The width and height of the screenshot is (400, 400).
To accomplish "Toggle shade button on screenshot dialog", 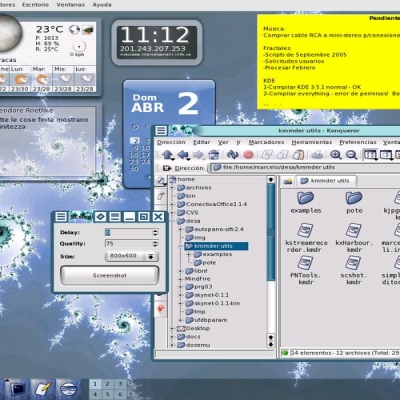I will (115, 217).
